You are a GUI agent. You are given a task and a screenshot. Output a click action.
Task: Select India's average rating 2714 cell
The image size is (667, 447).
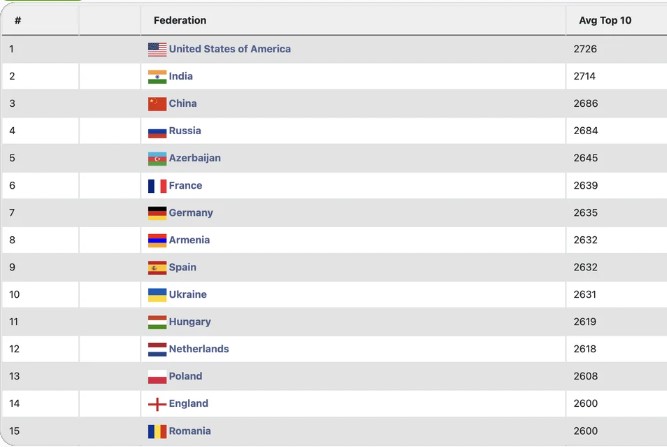[586, 76]
